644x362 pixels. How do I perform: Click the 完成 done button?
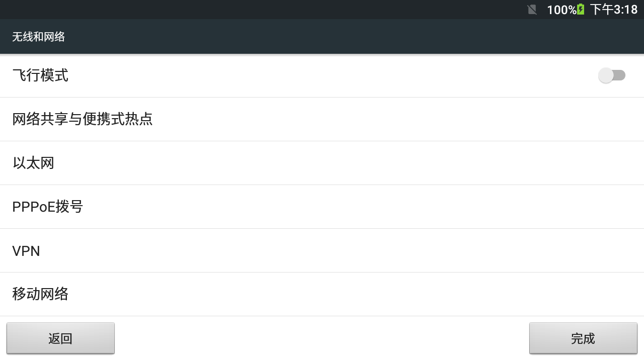(x=583, y=338)
